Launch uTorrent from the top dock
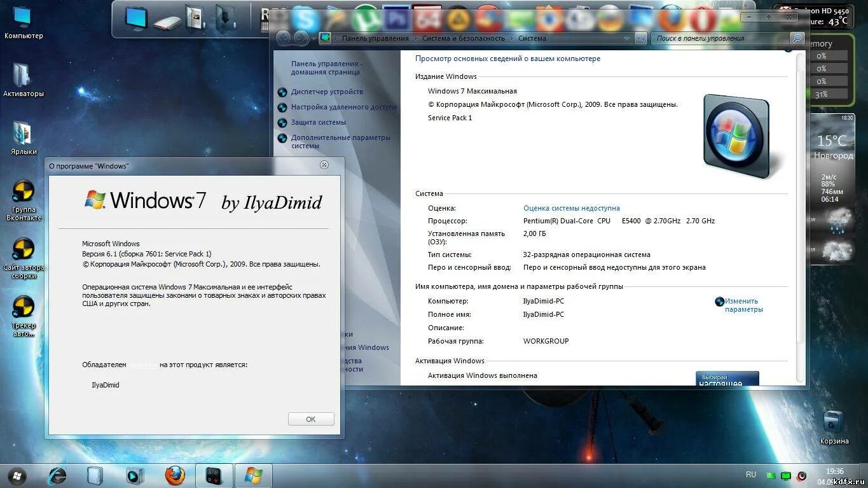 (x=366, y=18)
